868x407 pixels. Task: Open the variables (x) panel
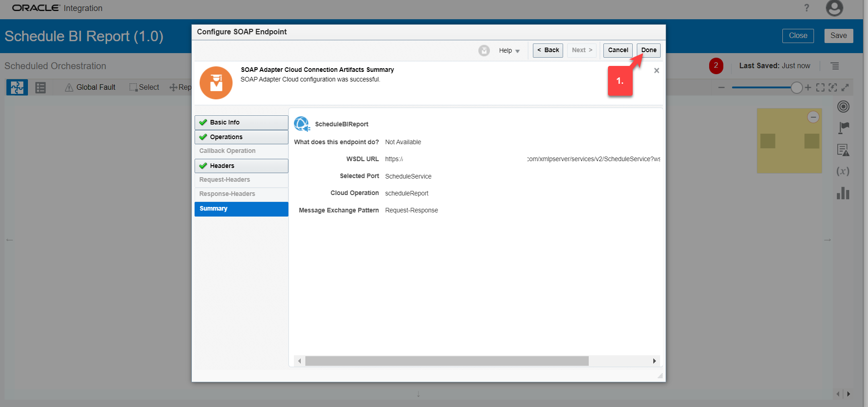[843, 171]
